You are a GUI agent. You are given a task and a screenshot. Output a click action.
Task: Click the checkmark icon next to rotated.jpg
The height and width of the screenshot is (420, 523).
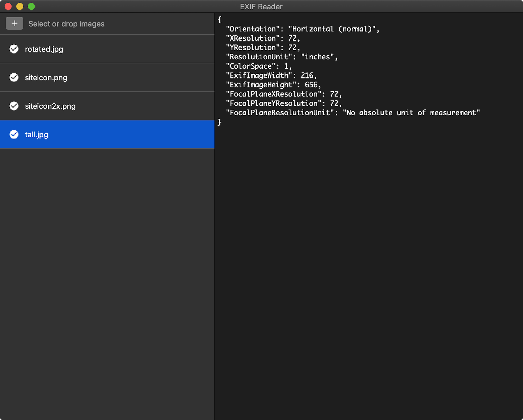(14, 49)
